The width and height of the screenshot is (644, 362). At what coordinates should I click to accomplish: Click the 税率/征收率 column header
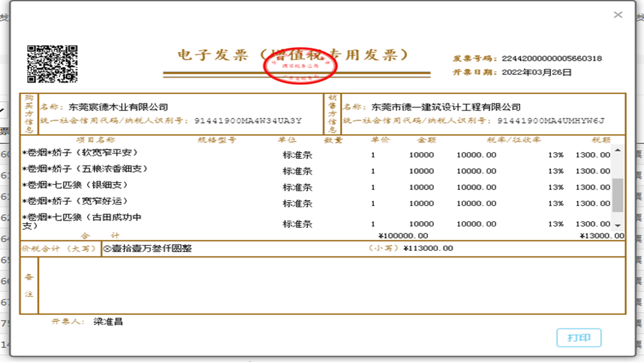(x=514, y=140)
